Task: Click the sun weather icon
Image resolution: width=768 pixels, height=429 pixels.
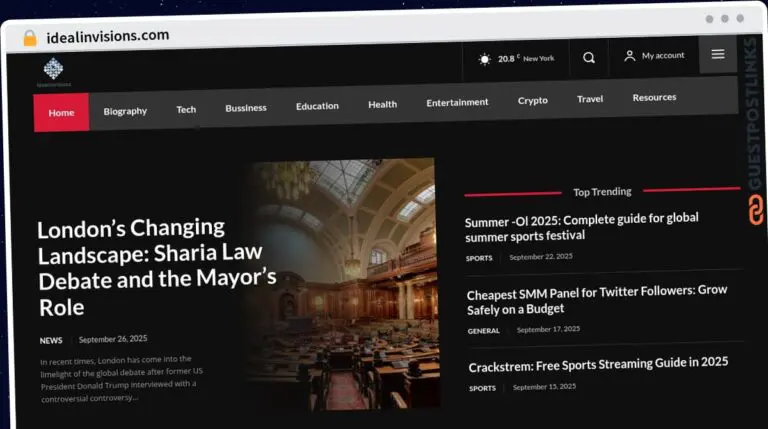Action: click(x=484, y=59)
